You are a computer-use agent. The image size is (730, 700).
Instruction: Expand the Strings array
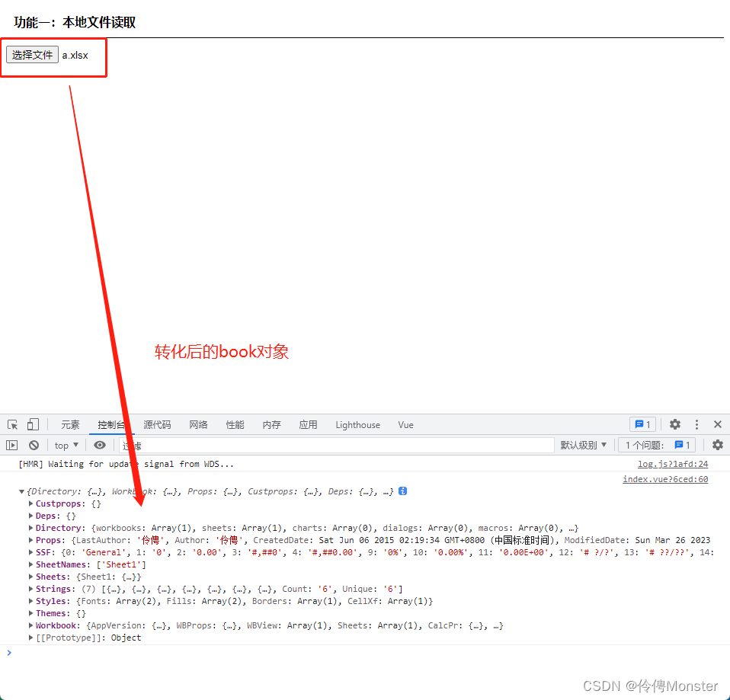pyautogui.click(x=30, y=589)
